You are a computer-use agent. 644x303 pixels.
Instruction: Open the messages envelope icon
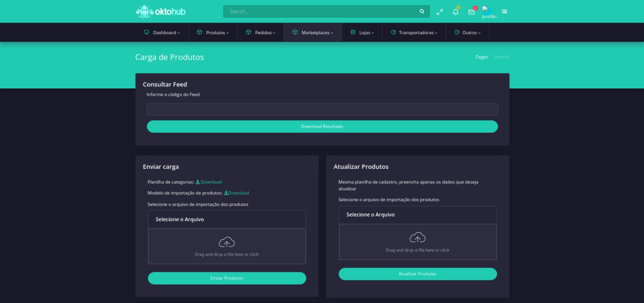point(471,12)
